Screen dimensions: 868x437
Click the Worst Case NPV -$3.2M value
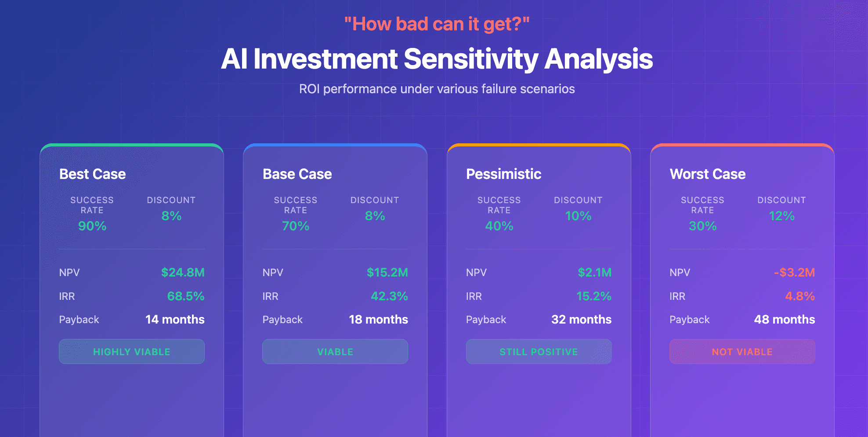click(794, 273)
